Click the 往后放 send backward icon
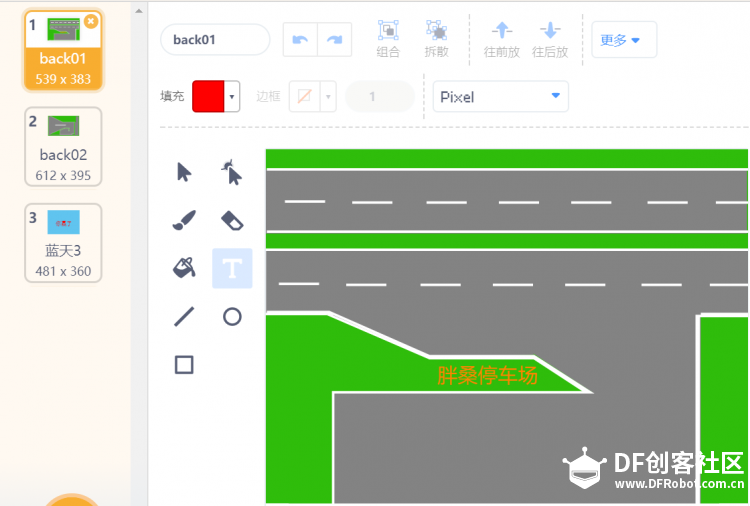750x506 pixels. (x=550, y=39)
